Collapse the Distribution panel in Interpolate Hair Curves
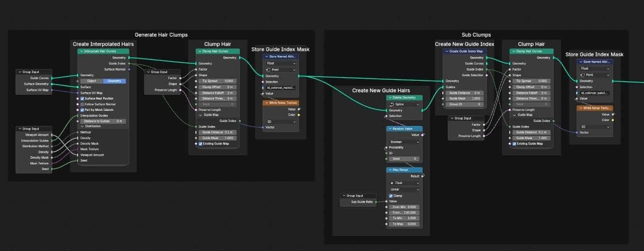The height and width of the screenshot is (251, 644). coord(83,127)
